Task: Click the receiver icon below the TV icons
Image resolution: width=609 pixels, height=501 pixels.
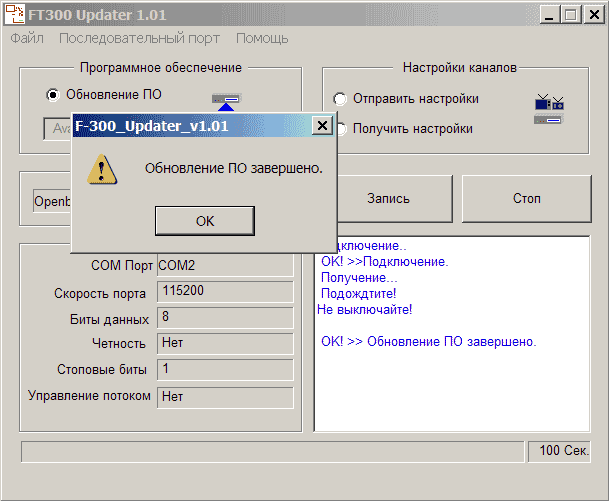Action: (x=548, y=120)
